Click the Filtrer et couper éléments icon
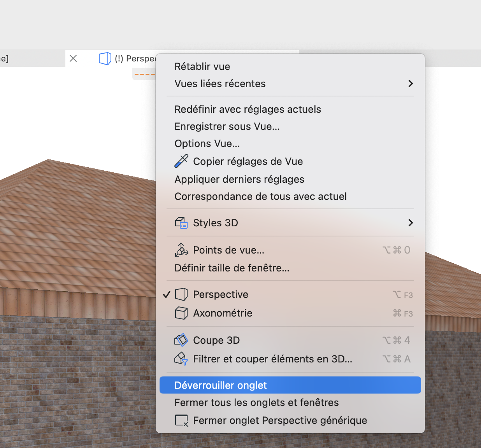 point(181,359)
